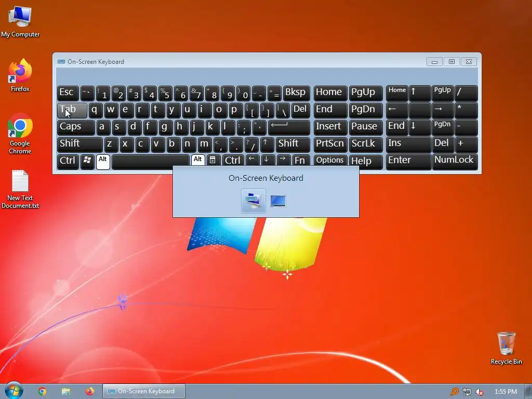Click the PgUp key beside Home
Image resolution: width=532 pixels, height=399 pixels.
coord(365,93)
